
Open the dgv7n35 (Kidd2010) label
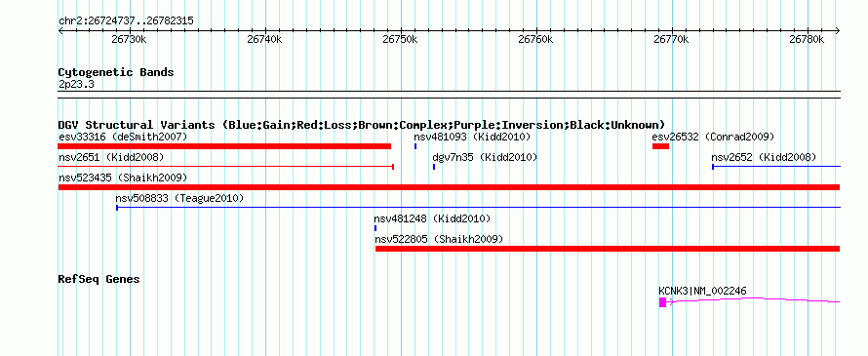point(485,157)
